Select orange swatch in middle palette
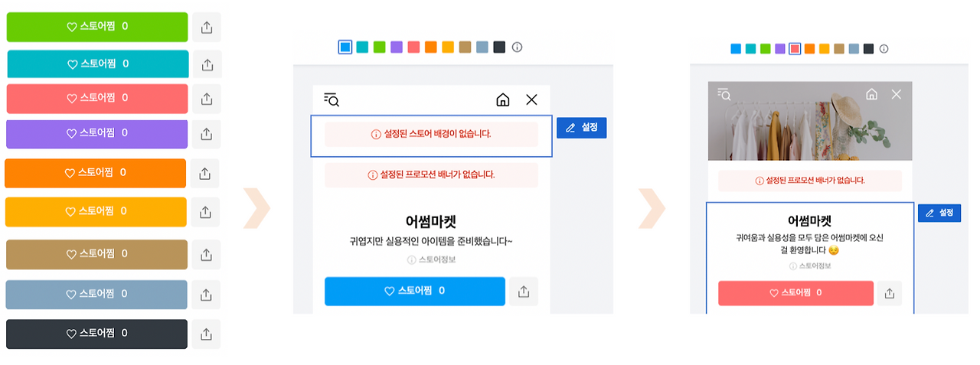The height and width of the screenshot is (365, 980). click(x=431, y=47)
